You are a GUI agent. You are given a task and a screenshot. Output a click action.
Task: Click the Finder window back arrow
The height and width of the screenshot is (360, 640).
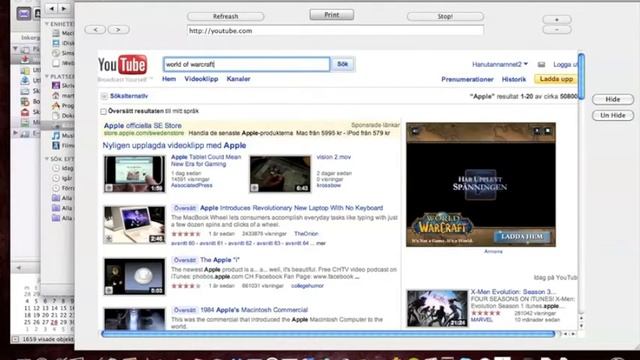pyautogui.click(x=51, y=8)
